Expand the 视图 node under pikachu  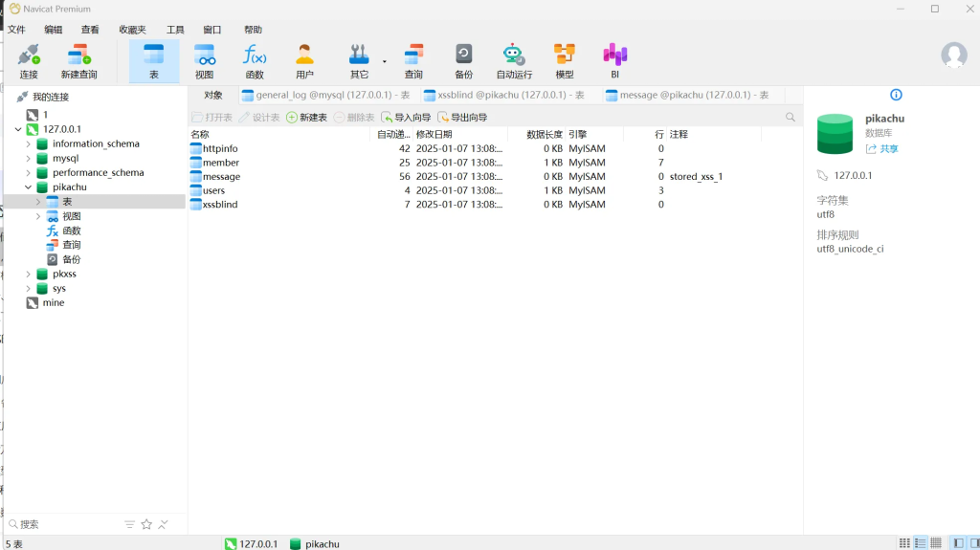[38, 215]
